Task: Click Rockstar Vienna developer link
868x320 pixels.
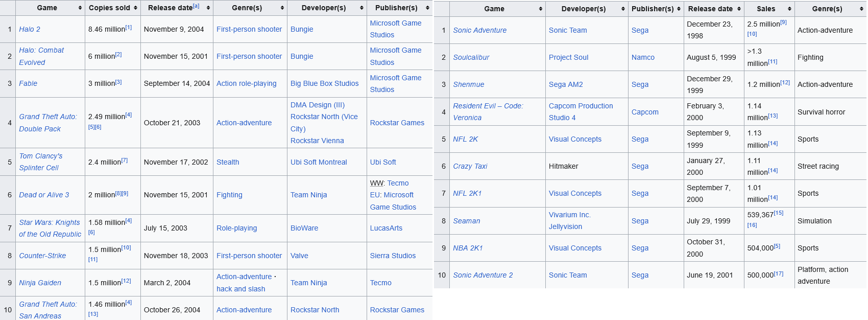Action: [317, 141]
